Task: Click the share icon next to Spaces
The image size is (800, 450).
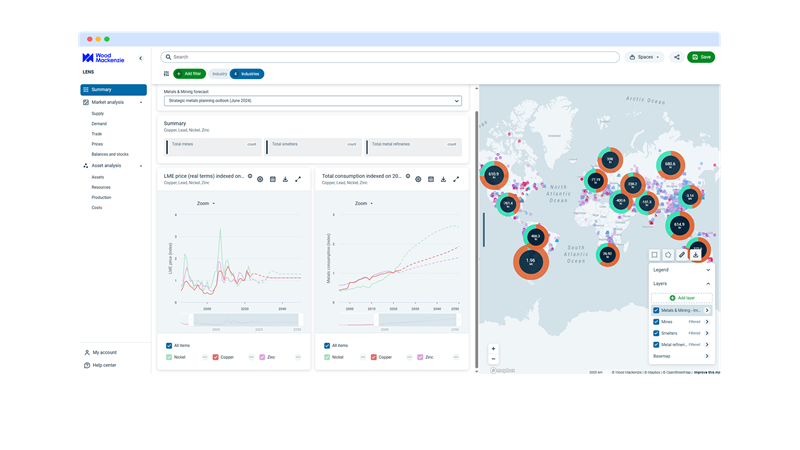Action: (x=677, y=57)
